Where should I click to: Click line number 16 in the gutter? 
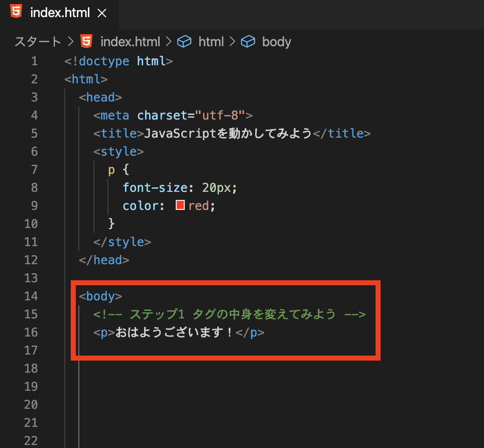[x=31, y=332]
